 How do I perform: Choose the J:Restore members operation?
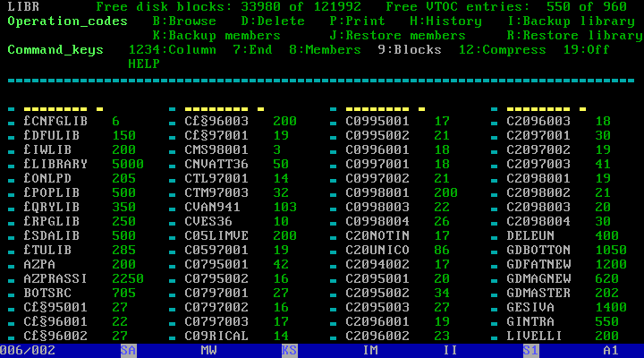click(397, 36)
